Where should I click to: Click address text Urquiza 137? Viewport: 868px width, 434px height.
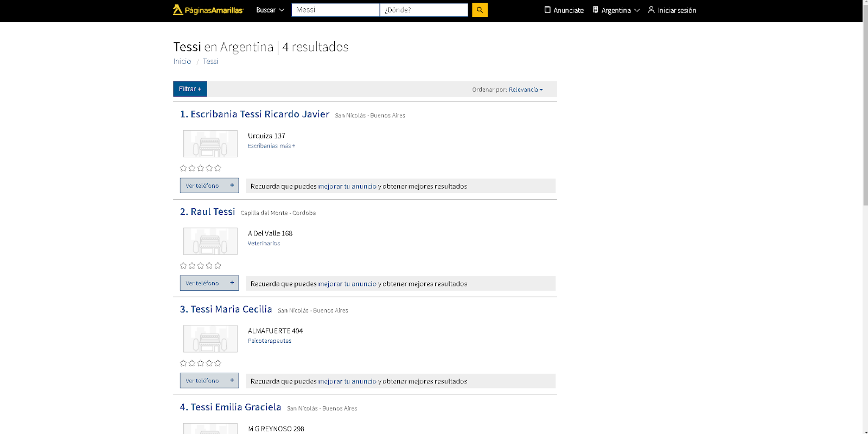pos(266,136)
